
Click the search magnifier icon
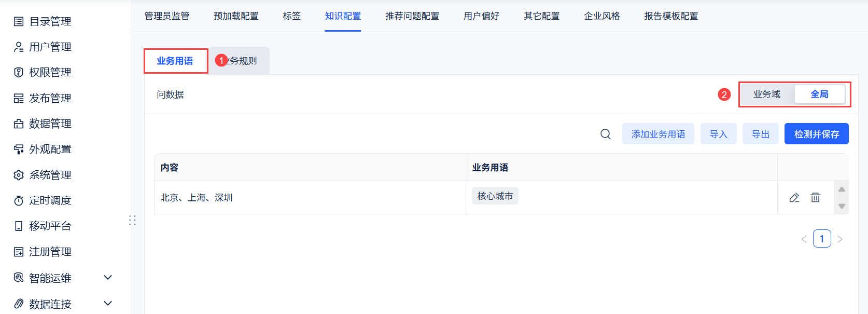click(605, 134)
